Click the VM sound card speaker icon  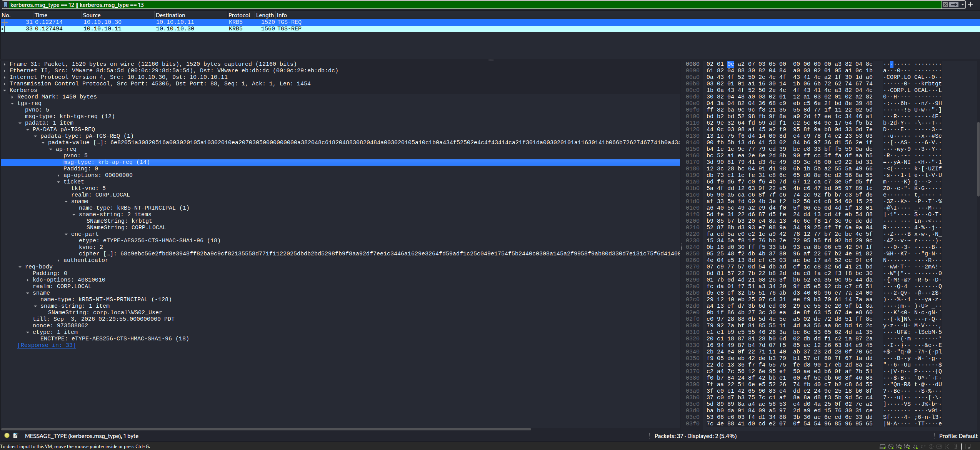coord(915,447)
